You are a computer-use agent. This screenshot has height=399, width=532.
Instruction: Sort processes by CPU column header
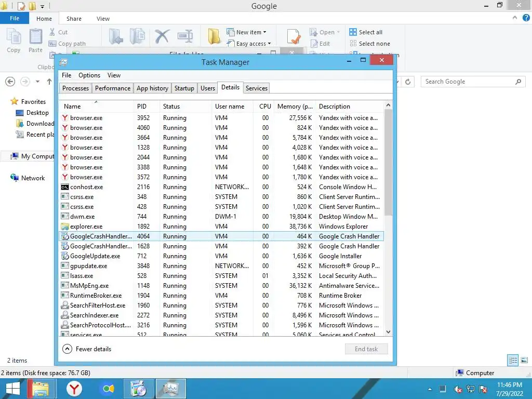tap(263, 106)
